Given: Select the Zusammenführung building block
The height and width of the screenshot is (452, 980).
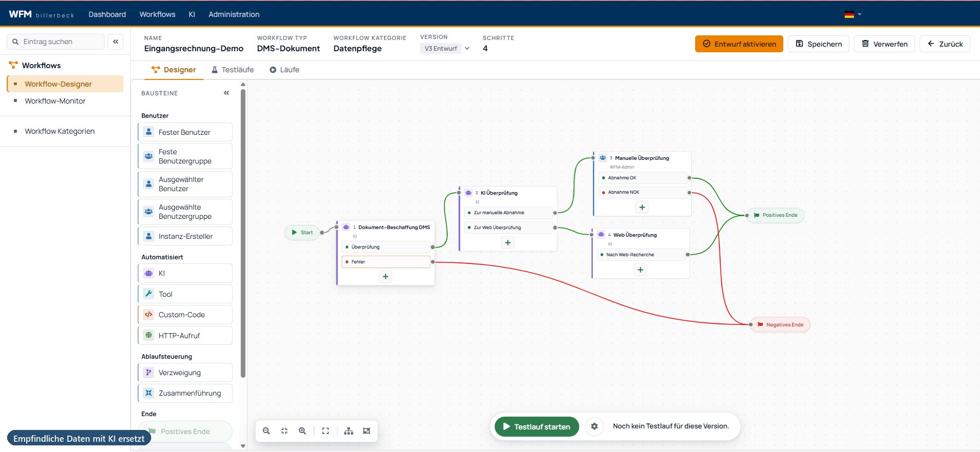Looking at the screenshot, I should [x=185, y=393].
